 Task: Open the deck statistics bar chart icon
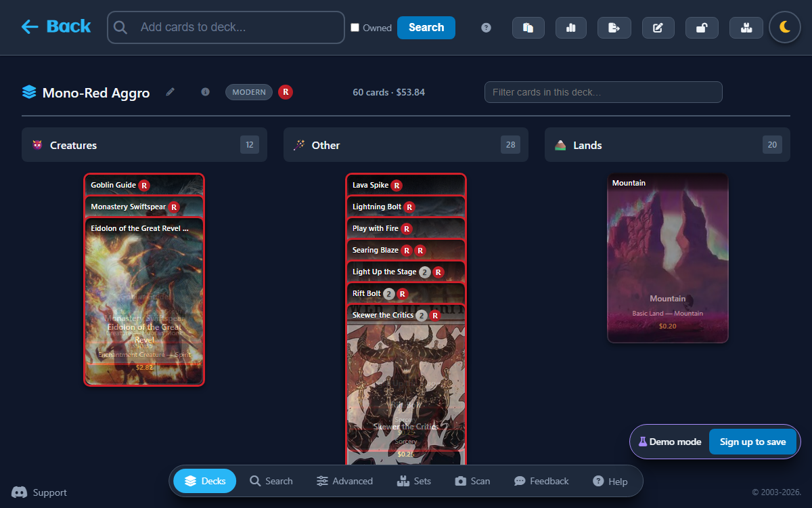tap(571, 28)
